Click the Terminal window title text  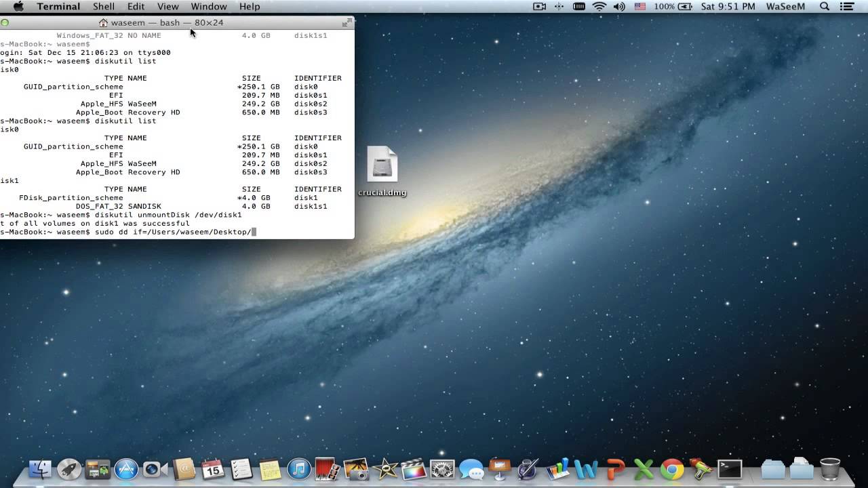pos(167,22)
